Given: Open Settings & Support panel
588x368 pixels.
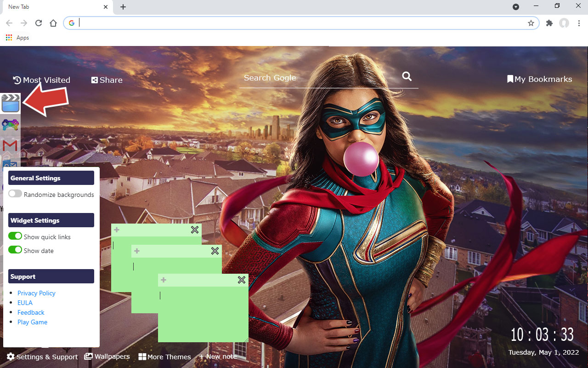Looking at the screenshot, I should 42,357.
